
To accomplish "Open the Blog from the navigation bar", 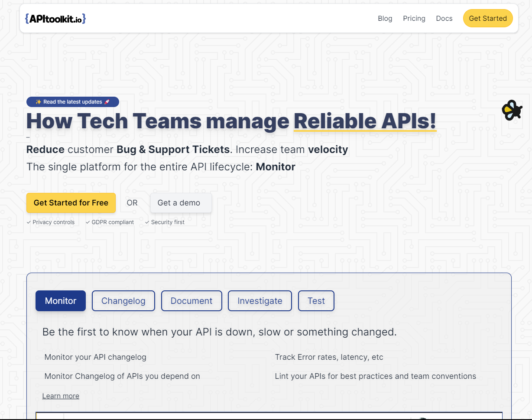I will pyautogui.click(x=385, y=18).
